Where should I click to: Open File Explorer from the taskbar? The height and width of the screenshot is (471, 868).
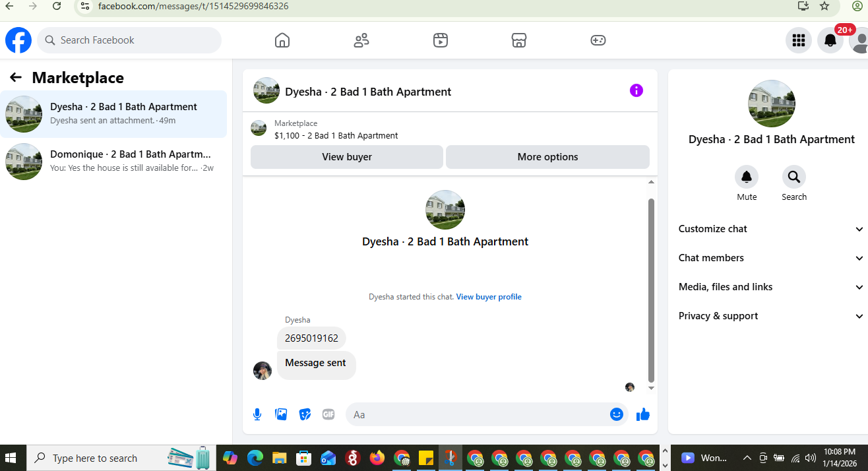point(280,458)
